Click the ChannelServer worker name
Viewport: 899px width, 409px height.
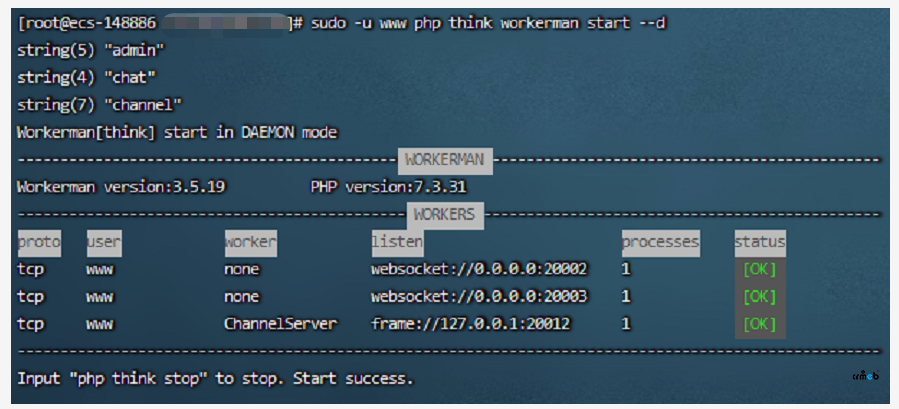(x=281, y=324)
